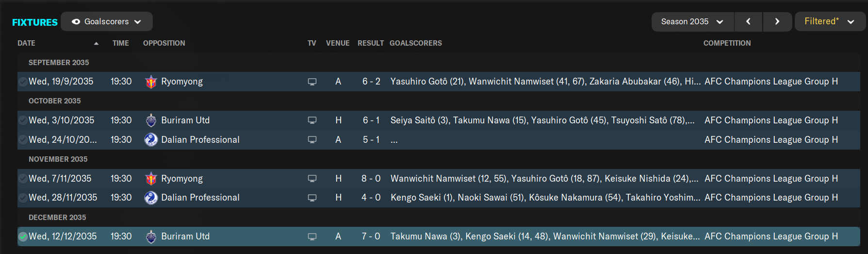Click TV icon for the 28/11/2035 fixture
The image size is (868, 254).
(x=312, y=198)
